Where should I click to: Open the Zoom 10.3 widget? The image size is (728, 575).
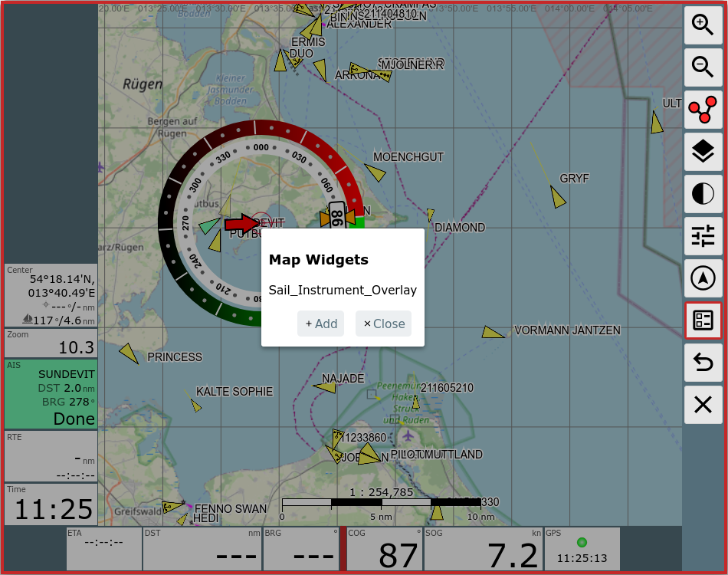coord(51,343)
